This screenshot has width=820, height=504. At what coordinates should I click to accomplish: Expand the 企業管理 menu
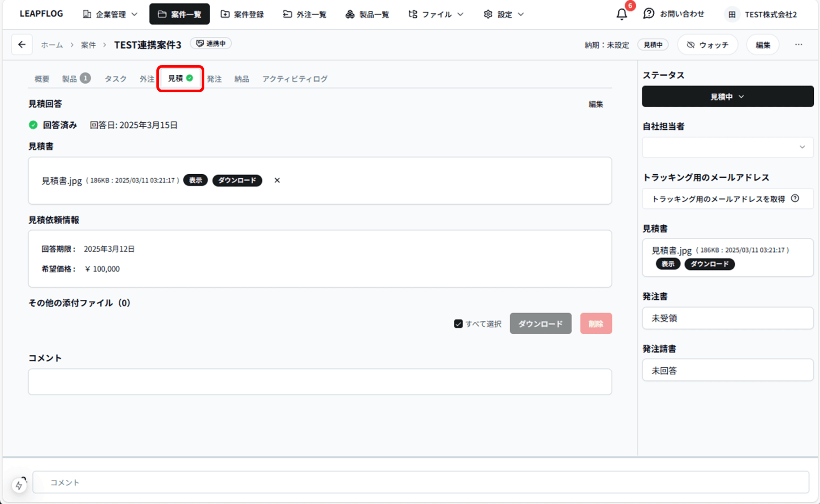110,14
